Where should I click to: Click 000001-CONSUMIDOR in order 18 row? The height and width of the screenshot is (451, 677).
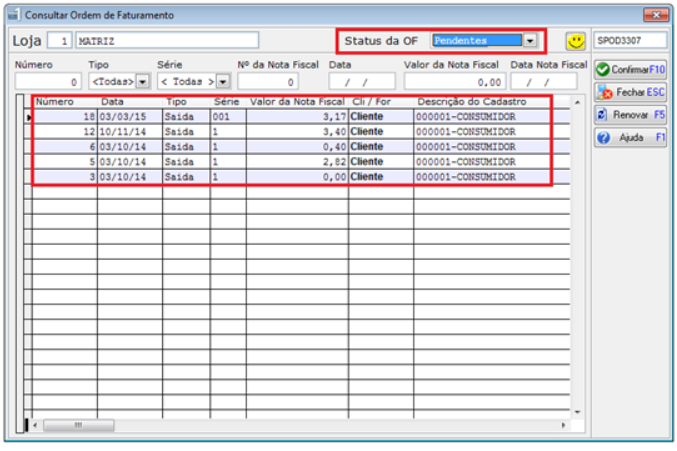(x=465, y=117)
